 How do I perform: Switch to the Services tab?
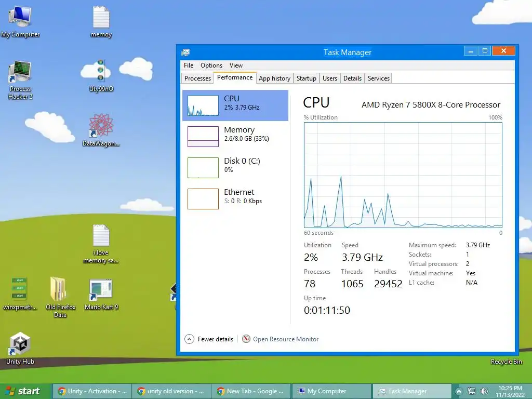379,78
